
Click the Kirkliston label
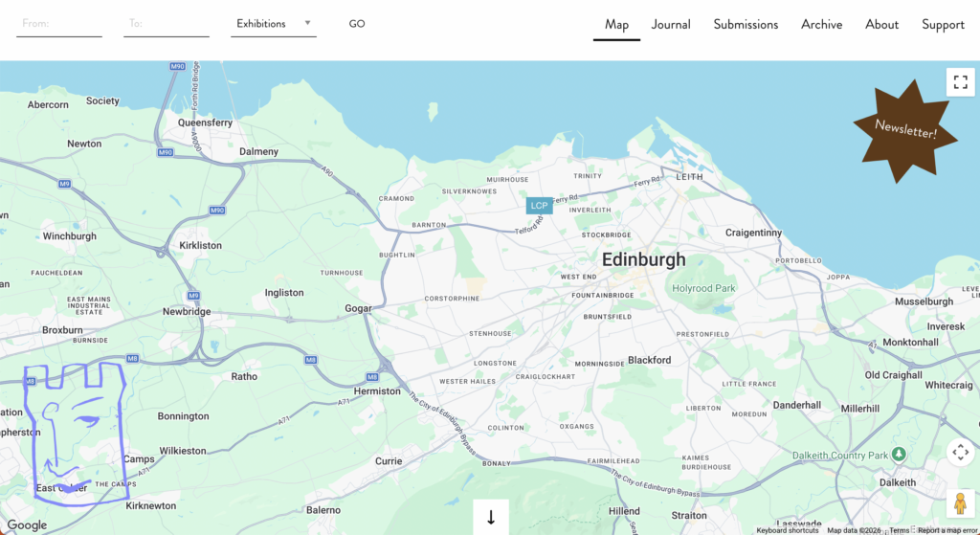coord(200,245)
